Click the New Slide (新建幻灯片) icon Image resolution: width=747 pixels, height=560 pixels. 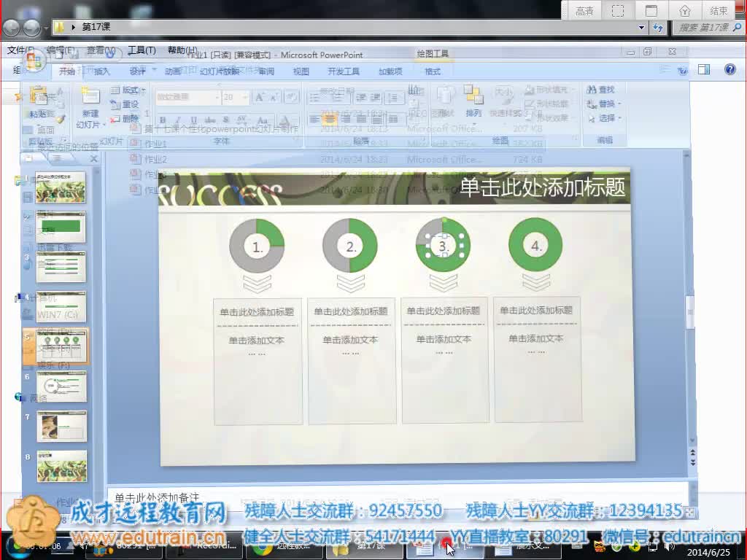(x=90, y=98)
